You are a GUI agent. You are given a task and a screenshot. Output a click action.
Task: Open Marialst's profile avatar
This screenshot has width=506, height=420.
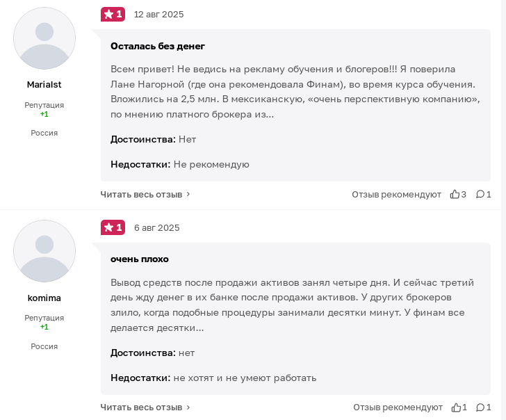click(44, 38)
